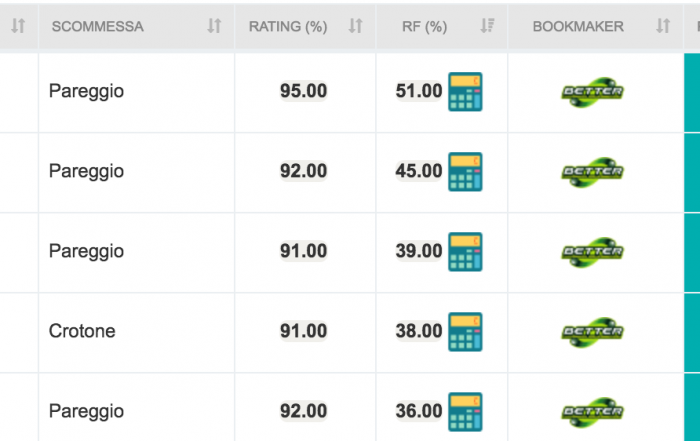Open calculator for the 39.00 RF row
Image resolution: width=700 pixels, height=441 pixels.
point(465,251)
